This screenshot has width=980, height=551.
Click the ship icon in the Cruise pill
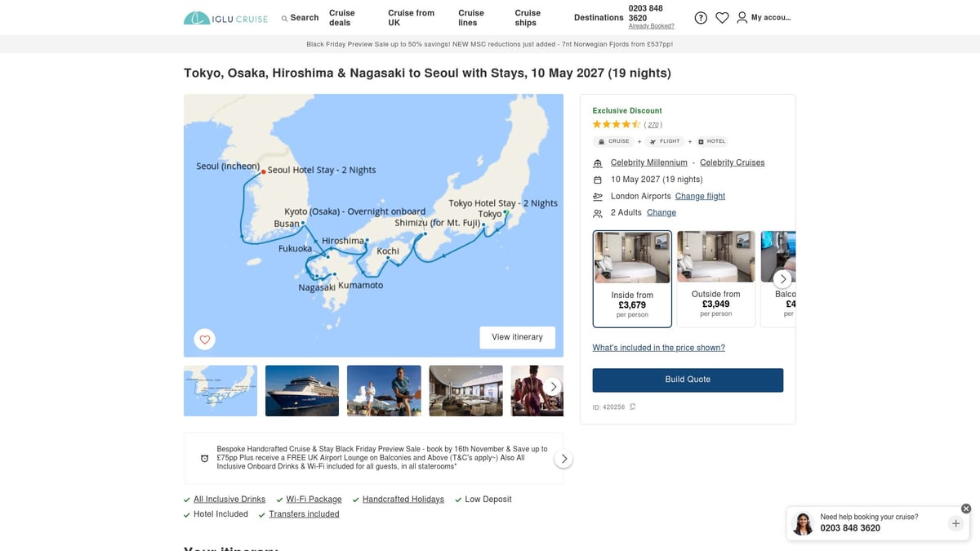coord(601,140)
